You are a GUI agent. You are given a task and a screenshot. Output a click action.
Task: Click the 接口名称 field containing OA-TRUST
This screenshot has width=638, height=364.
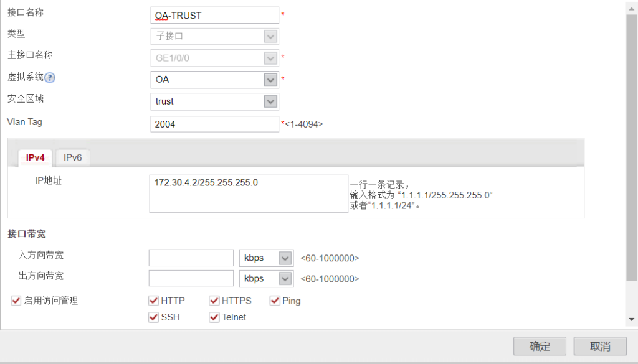point(214,15)
